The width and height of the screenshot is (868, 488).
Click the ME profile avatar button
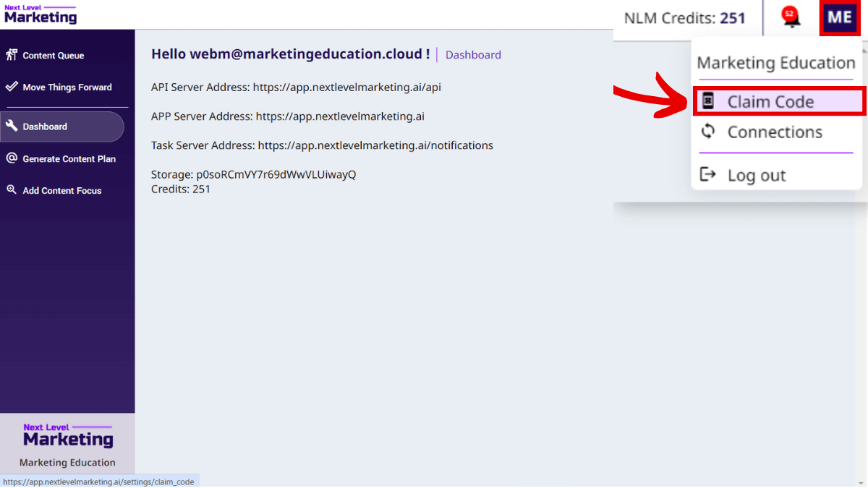pos(840,17)
